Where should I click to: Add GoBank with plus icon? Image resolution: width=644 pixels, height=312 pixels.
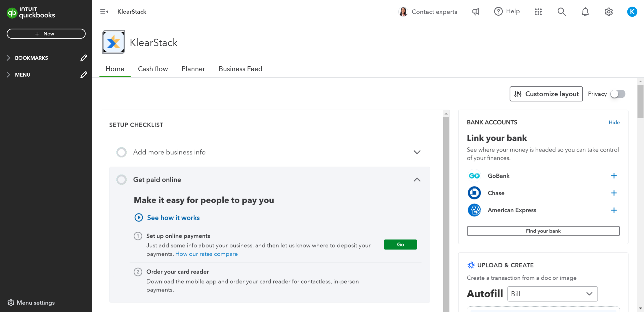614,176
